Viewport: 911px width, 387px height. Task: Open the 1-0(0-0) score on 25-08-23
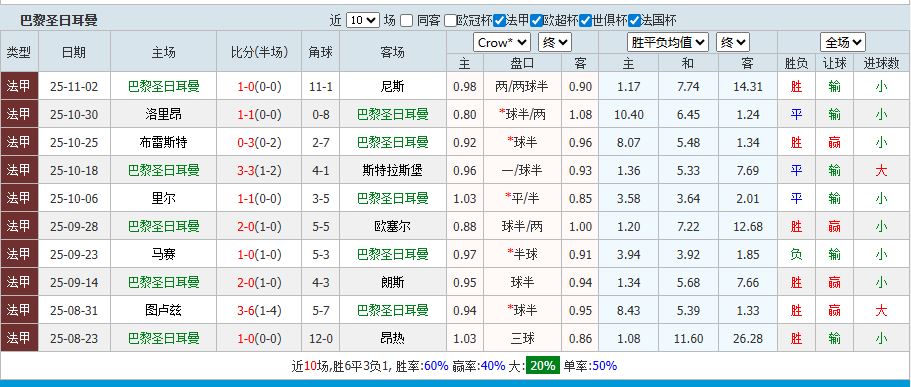[x=259, y=338]
